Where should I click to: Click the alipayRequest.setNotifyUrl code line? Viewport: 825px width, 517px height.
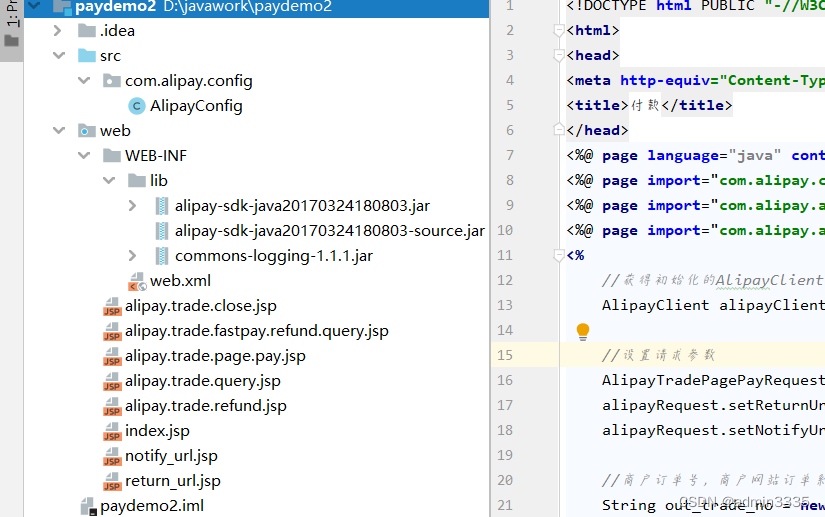click(x=713, y=430)
